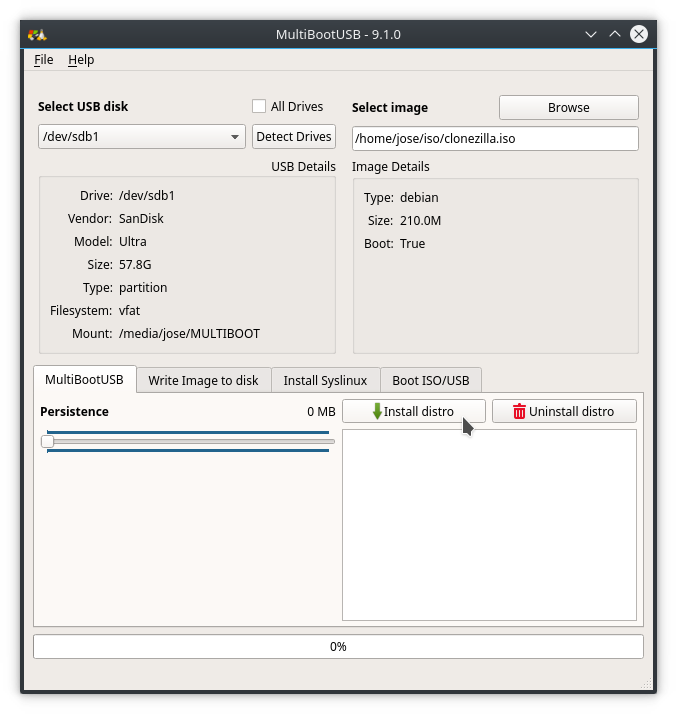Click the Persistence slider handle
The width and height of the screenshot is (677, 714).
(x=47, y=441)
